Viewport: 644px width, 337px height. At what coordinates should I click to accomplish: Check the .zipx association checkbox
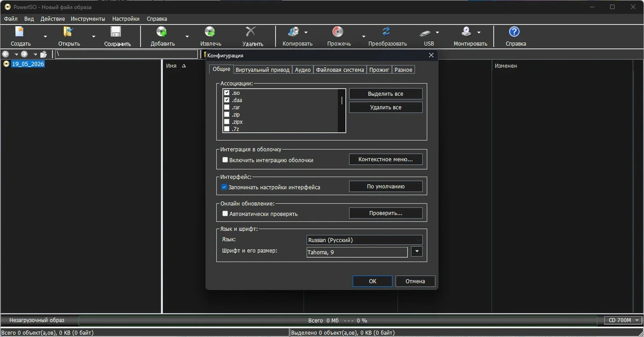[x=226, y=122]
